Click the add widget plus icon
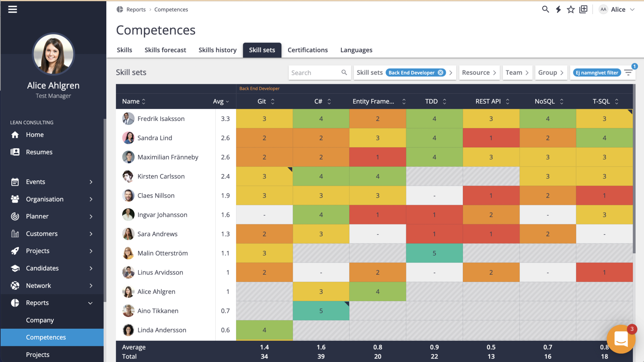Viewport: 644px width, 362px height. (x=583, y=9)
